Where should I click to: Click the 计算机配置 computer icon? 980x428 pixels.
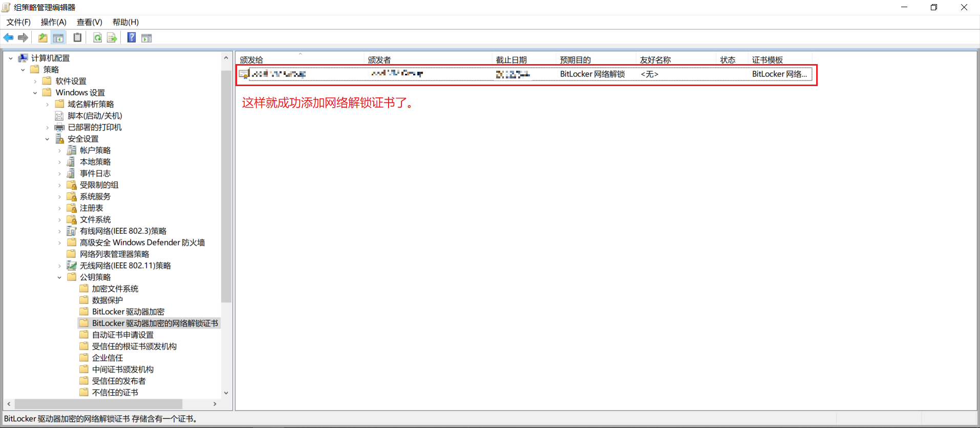coord(23,58)
